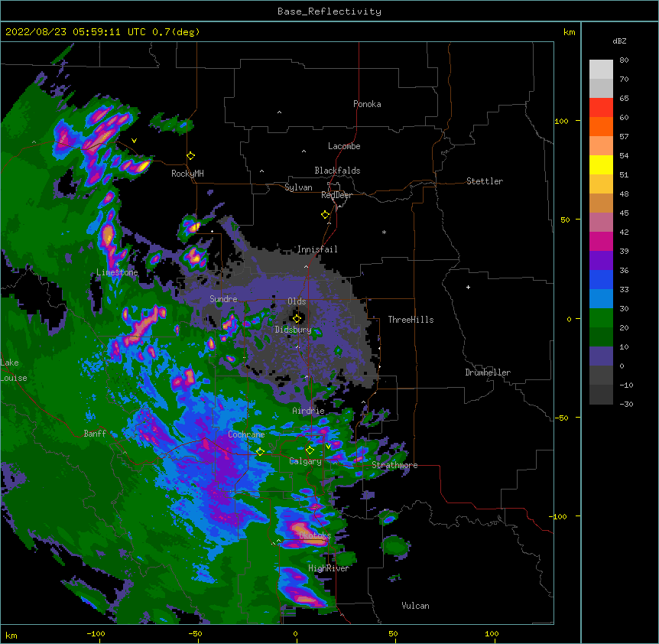Click the Limestone label

pyautogui.click(x=117, y=272)
